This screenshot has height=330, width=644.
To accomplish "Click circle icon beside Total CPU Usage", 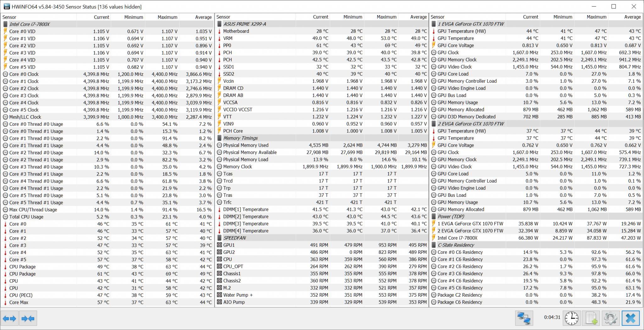I will coord(5,217).
